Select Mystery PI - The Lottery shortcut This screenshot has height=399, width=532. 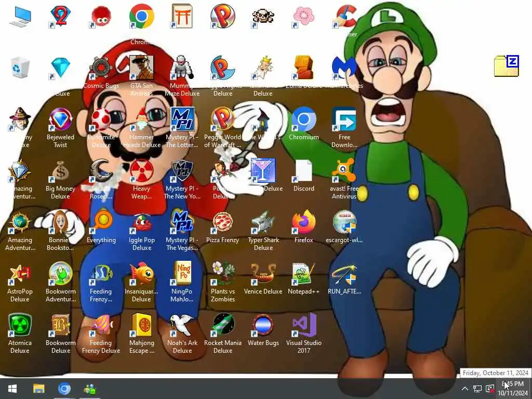[182, 119]
